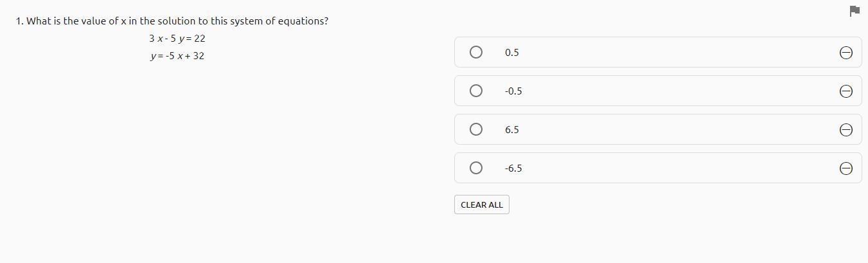
Task: Click the question number "1."
Action: tap(20, 21)
